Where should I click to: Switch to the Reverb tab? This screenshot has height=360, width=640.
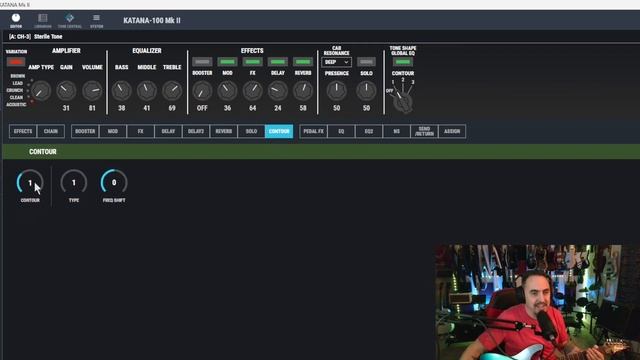[x=224, y=131]
